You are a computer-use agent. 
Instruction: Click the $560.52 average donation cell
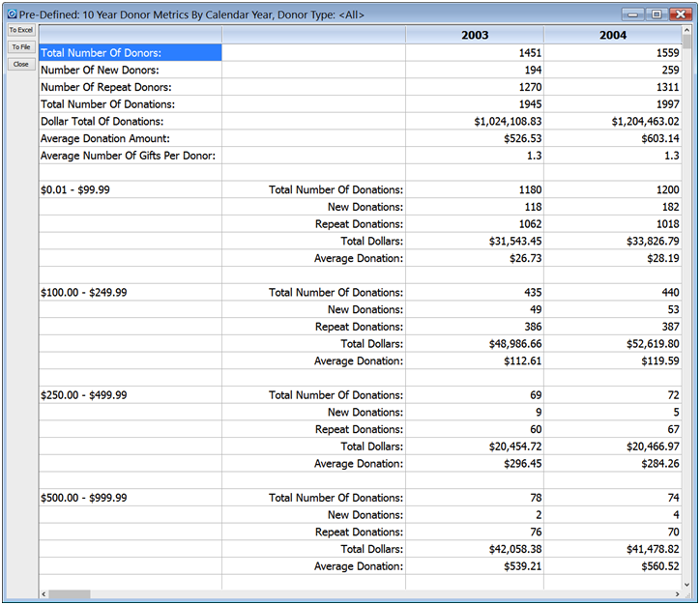[x=613, y=565]
